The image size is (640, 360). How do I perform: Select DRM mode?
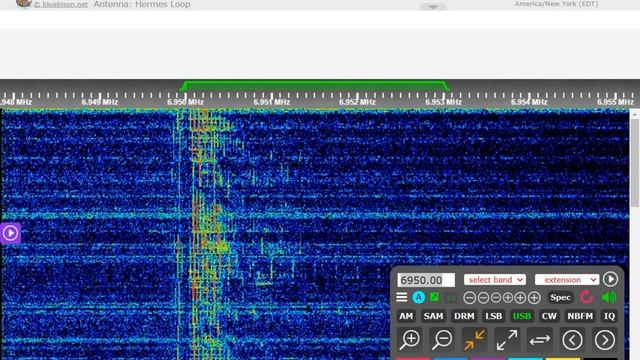click(464, 316)
